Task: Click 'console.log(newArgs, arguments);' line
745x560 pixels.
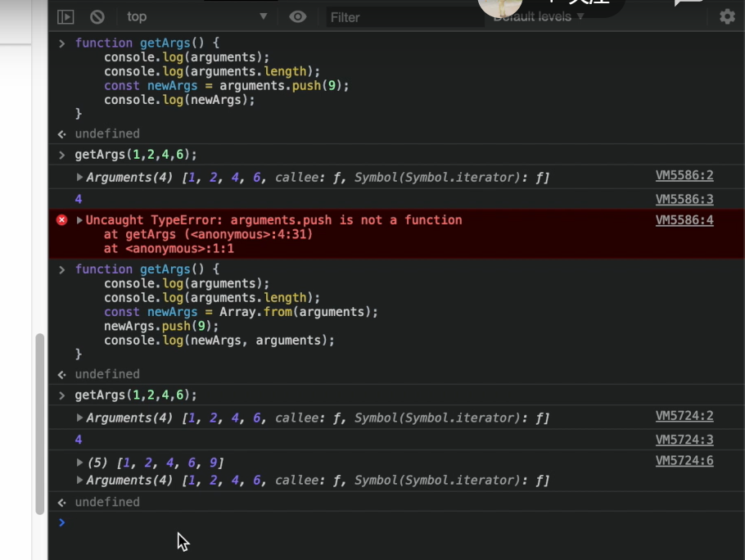Action: (219, 341)
